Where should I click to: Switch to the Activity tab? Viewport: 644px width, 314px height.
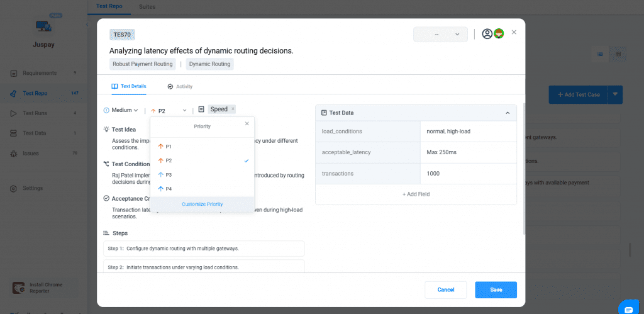point(180,86)
